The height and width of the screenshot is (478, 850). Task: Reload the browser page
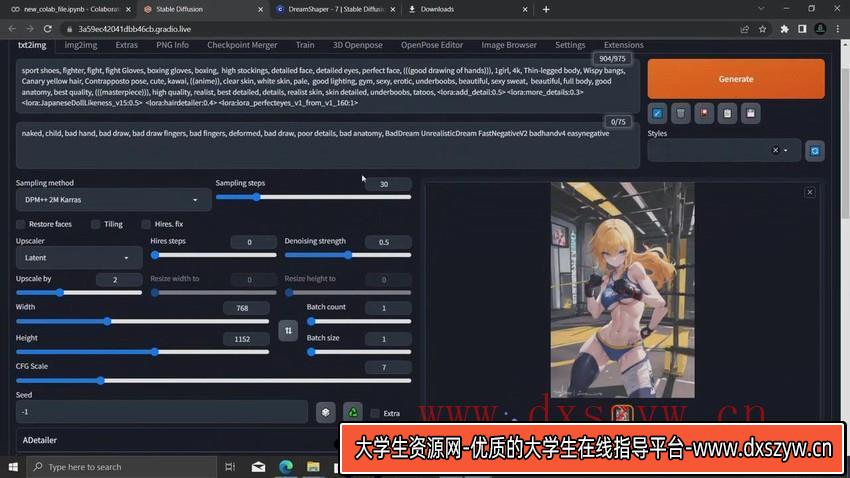[48, 29]
